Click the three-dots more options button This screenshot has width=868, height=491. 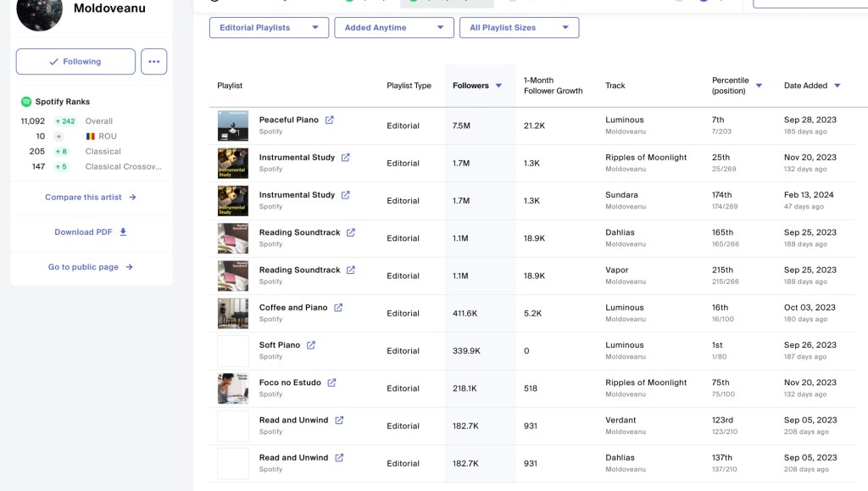(x=153, y=62)
